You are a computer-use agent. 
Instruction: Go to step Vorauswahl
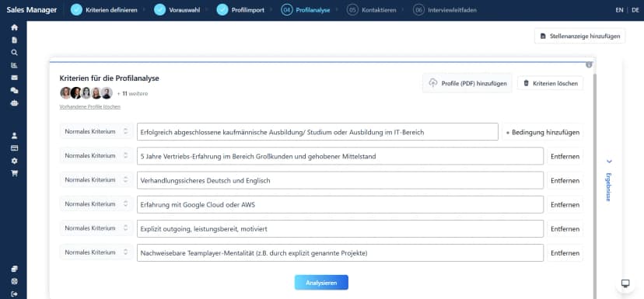[x=177, y=10]
